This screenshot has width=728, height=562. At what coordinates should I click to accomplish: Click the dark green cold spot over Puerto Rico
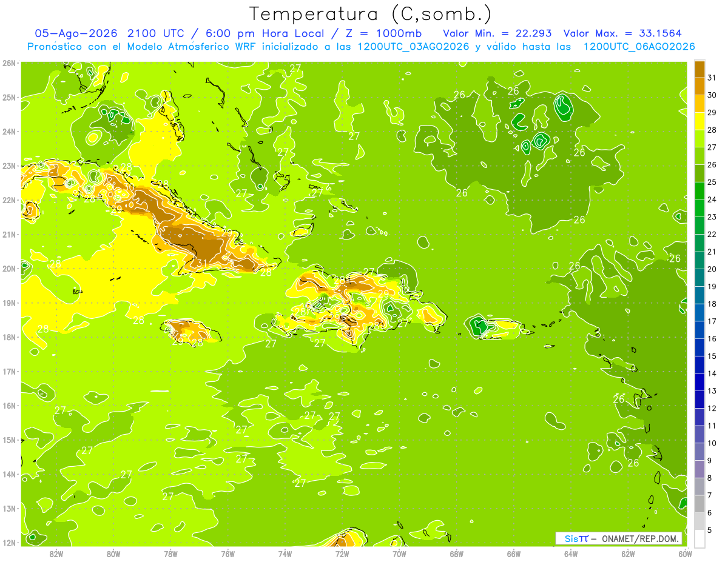pyautogui.click(x=479, y=326)
